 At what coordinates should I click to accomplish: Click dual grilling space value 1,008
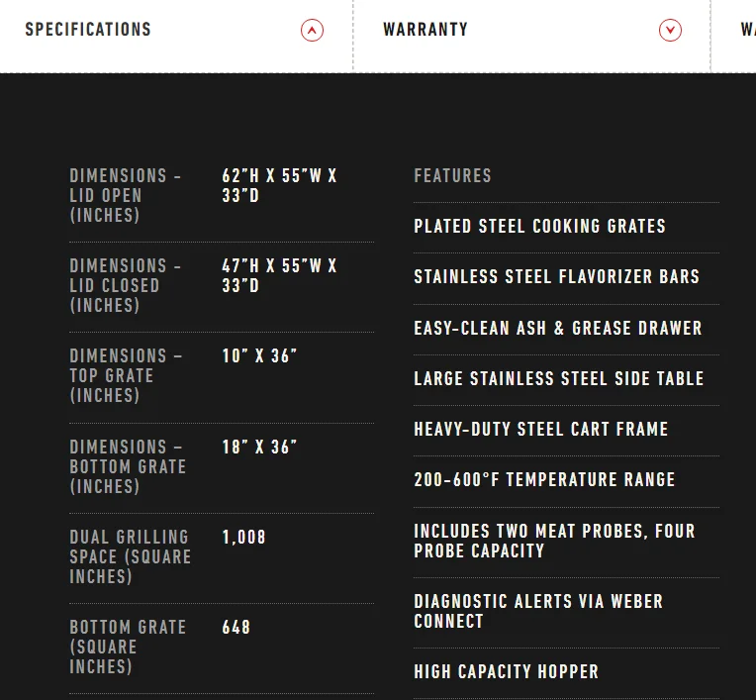pyautogui.click(x=244, y=537)
